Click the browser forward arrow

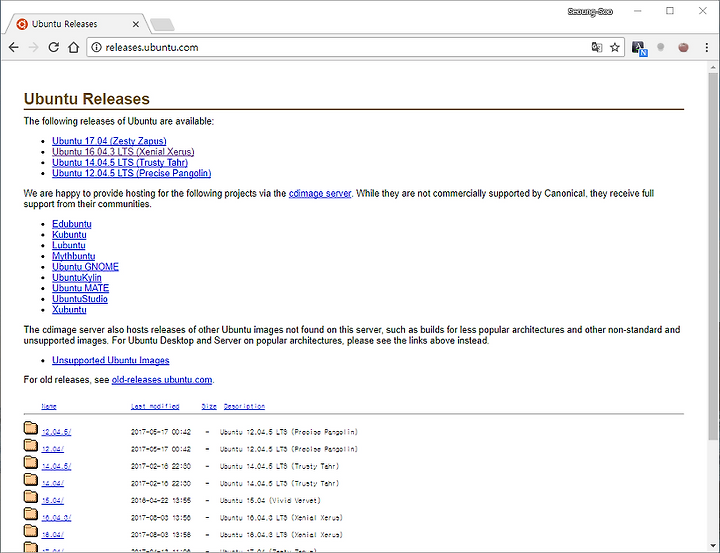[x=34, y=47]
